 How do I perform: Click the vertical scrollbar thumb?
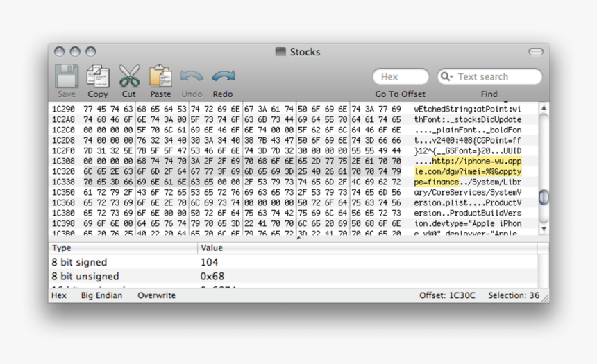(x=544, y=197)
